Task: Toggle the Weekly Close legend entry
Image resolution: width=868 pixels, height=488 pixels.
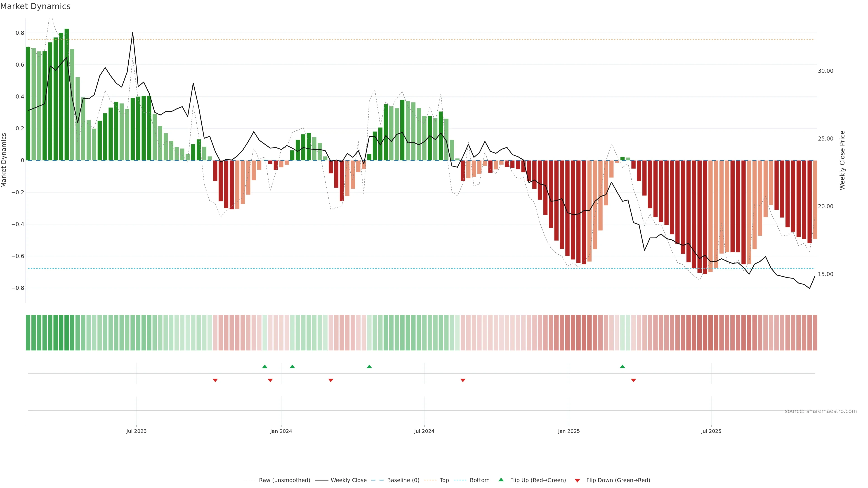Action: click(348, 480)
